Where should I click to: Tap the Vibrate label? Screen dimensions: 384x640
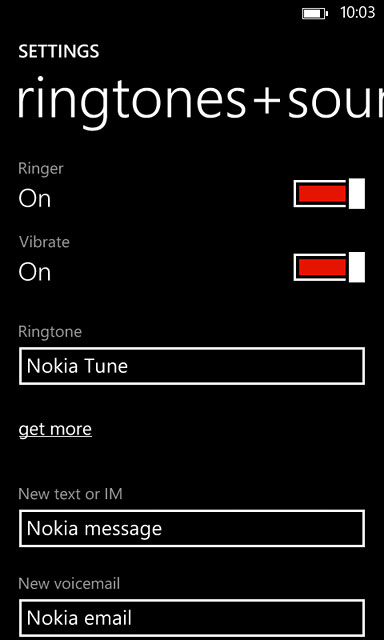coord(44,242)
